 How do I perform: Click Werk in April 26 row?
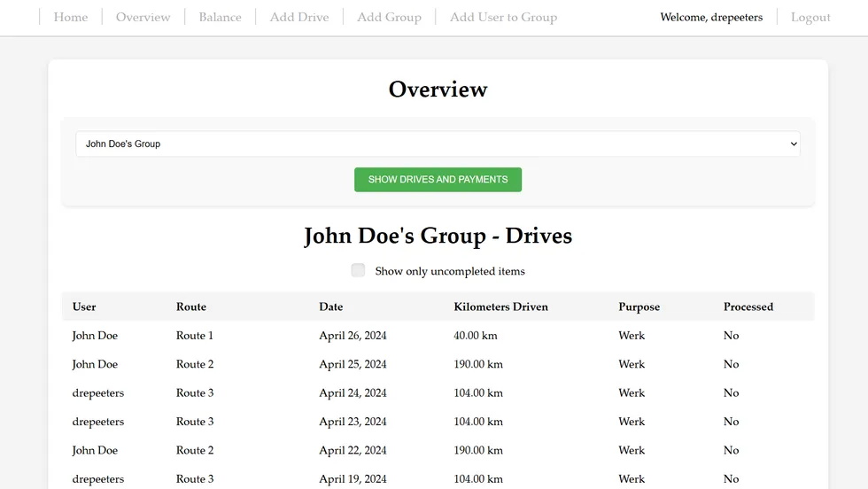pyautogui.click(x=632, y=336)
